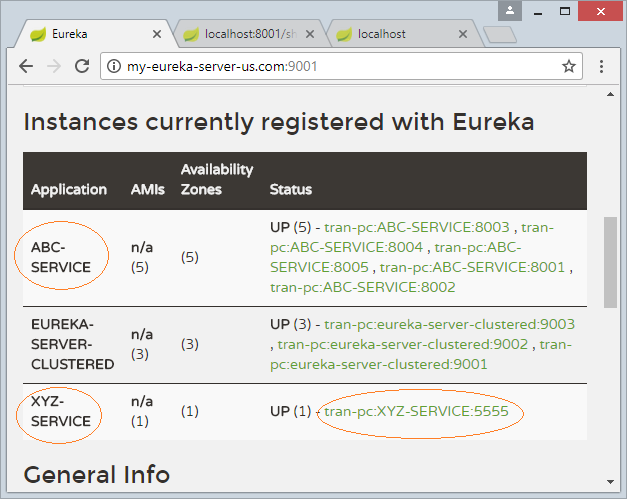Go back using the browser back arrow
This screenshot has height=499, width=627.
(x=26, y=66)
